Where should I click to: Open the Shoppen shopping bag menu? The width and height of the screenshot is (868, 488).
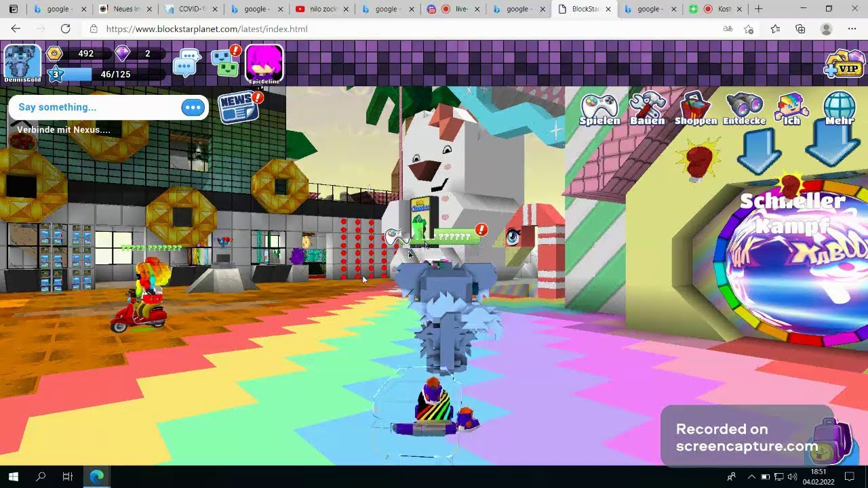coord(696,108)
